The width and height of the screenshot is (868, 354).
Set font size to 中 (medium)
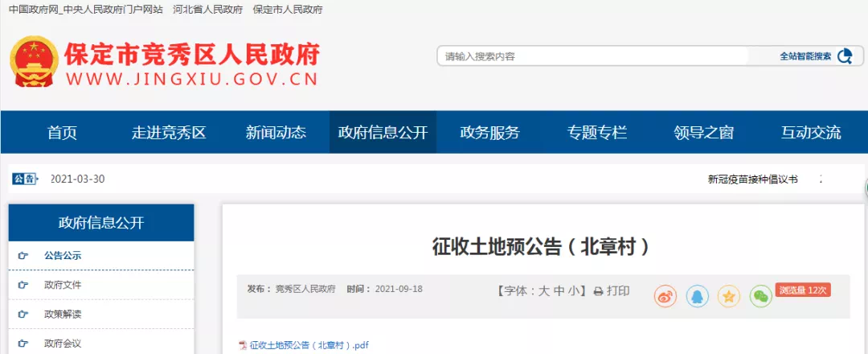(559, 291)
